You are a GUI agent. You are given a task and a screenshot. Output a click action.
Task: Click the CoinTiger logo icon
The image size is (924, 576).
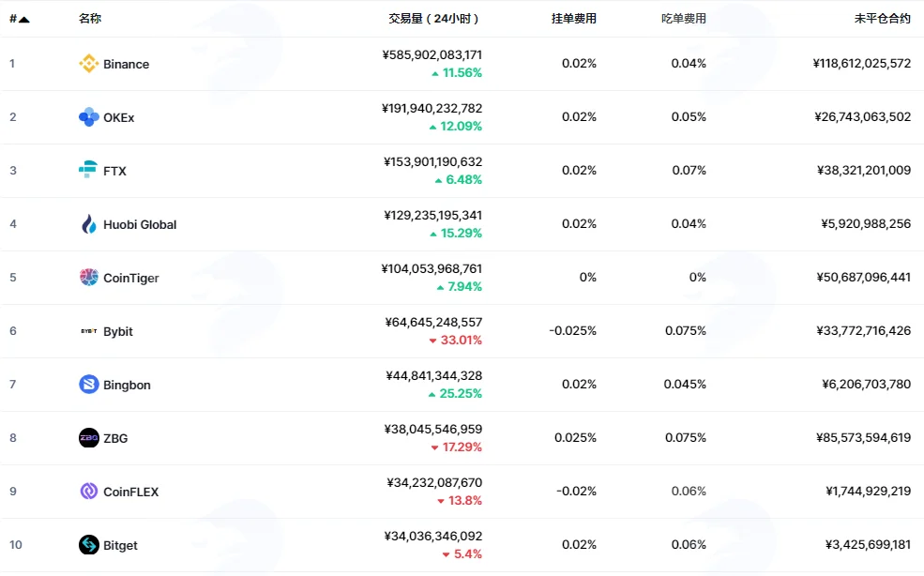pyautogui.click(x=89, y=277)
